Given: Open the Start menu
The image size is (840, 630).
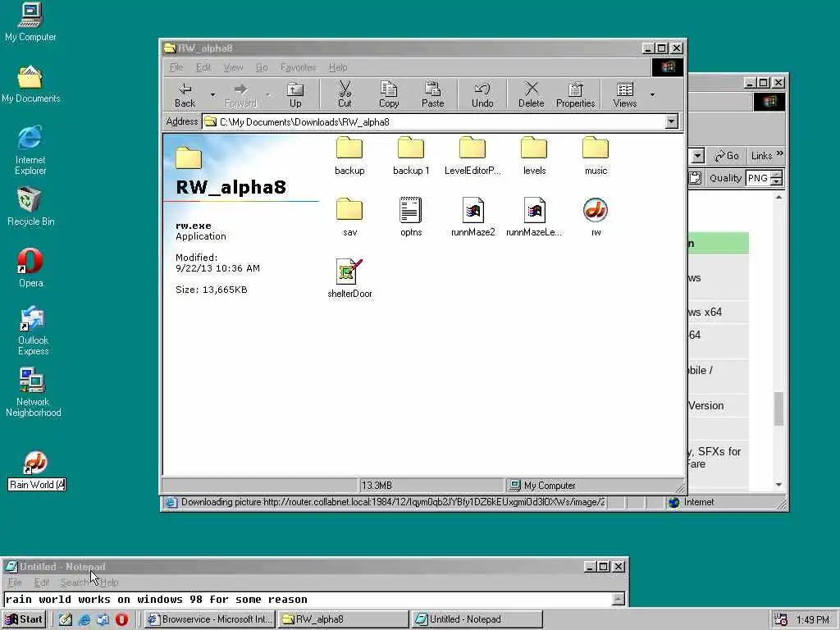Looking at the screenshot, I should click(24, 619).
